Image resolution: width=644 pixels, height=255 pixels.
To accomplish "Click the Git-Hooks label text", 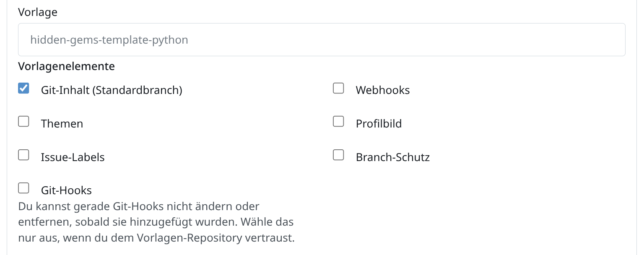I will coord(66,190).
